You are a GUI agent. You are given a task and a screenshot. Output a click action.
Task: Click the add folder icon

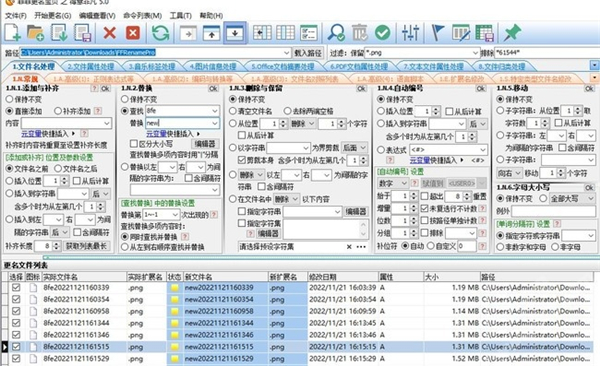(x=36, y=33)
